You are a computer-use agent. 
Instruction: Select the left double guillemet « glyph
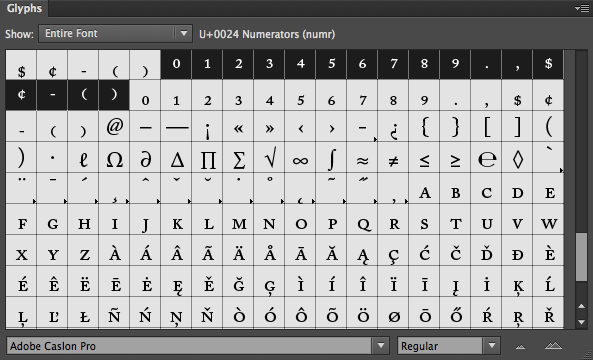coord(238,126)
